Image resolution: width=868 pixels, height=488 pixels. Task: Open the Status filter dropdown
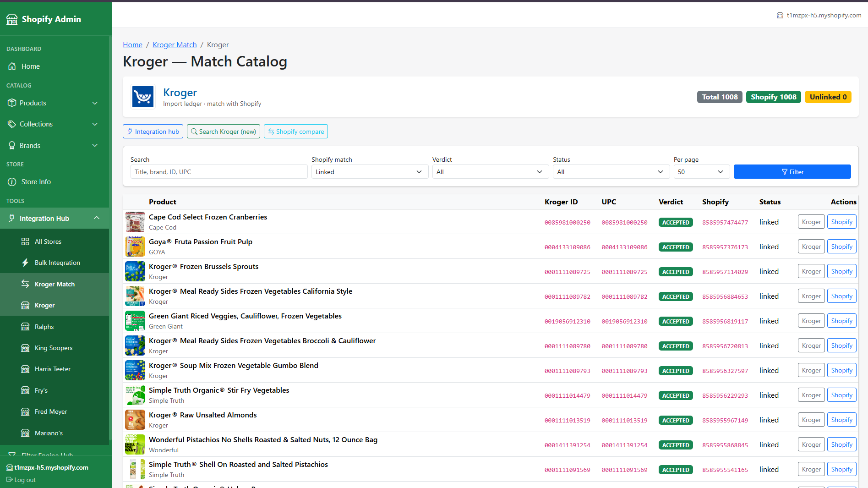[611, 172]
